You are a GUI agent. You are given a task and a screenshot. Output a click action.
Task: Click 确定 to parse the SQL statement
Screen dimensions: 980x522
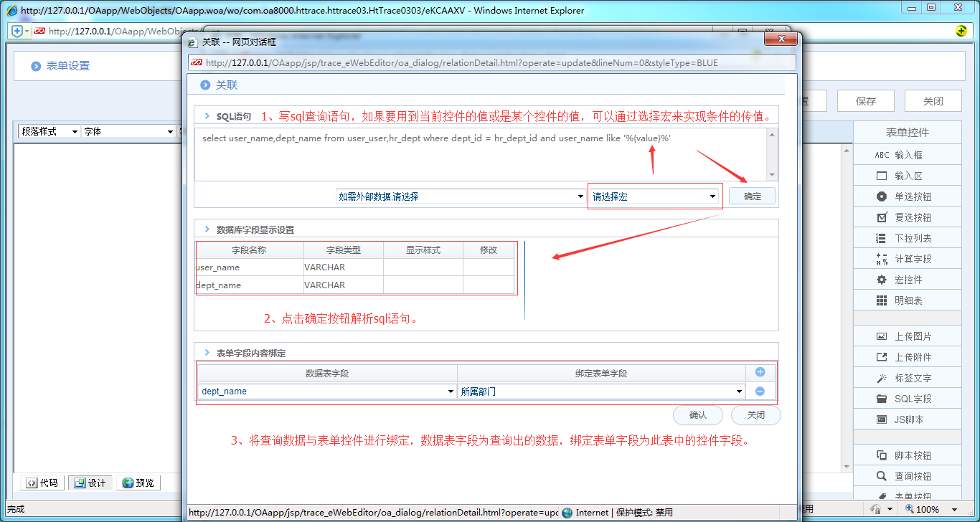(753, 196)
